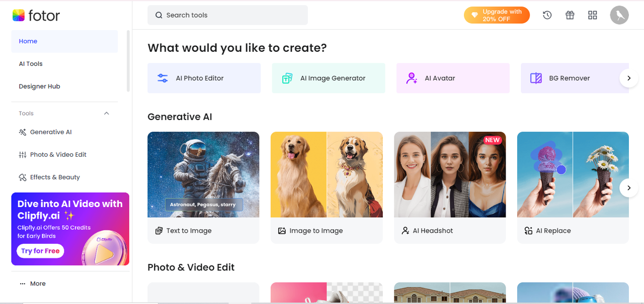This screenshot has height=304, width=644.
Task: Open the BG Remover card
Action: [575, 78]
